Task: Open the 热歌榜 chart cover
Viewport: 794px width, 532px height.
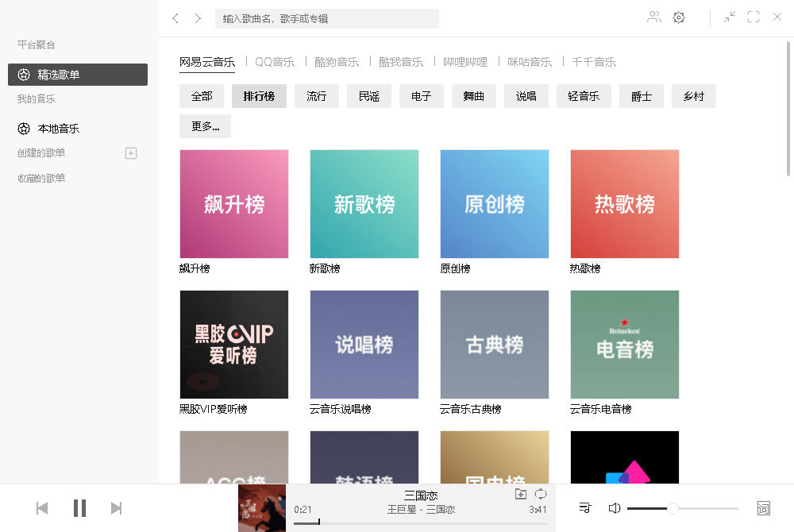Action: coord(624,204)
